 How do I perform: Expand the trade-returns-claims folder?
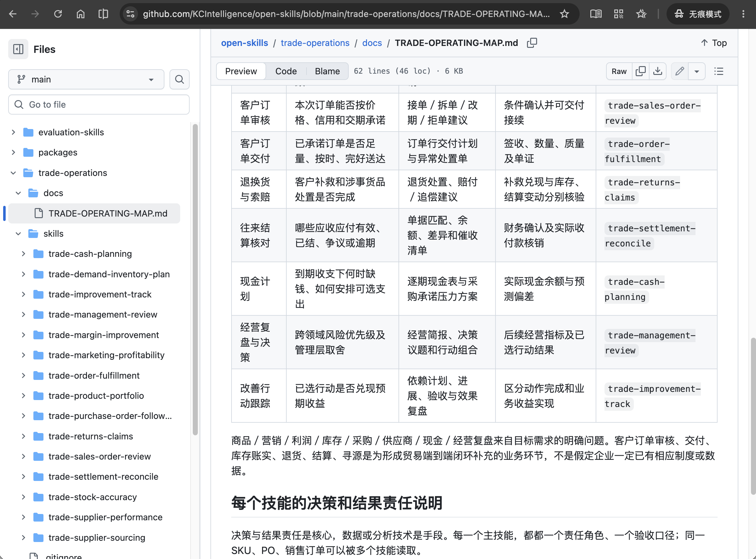click(x=24, y=436)
